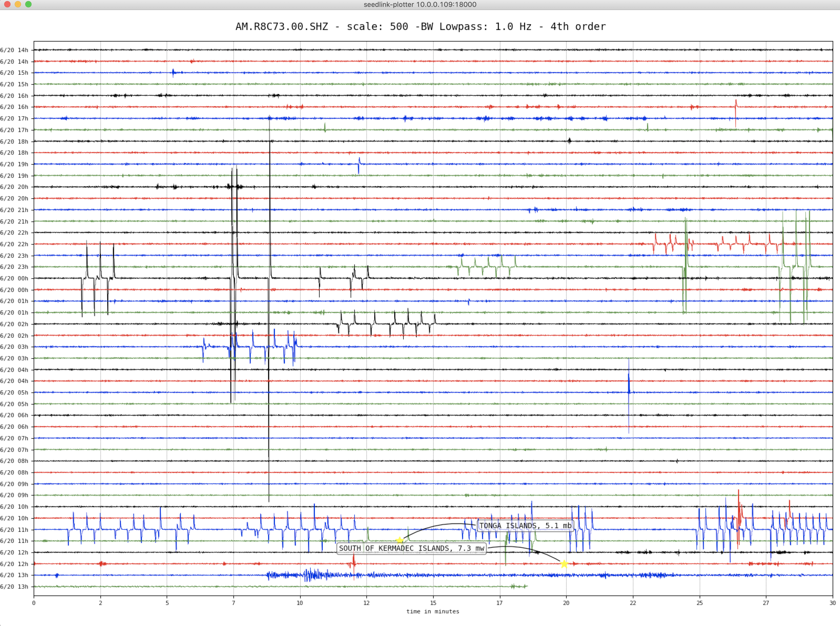
Task: Click the 6/20 09h label of the green trace
Action: 14,495
